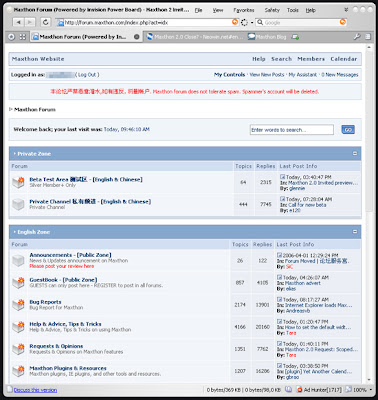Image resolution: width=378 pixels, height=400 pixels.
Task: Click the Maxthon Plugins & Resources forum icon
Action: coord(18,371)
